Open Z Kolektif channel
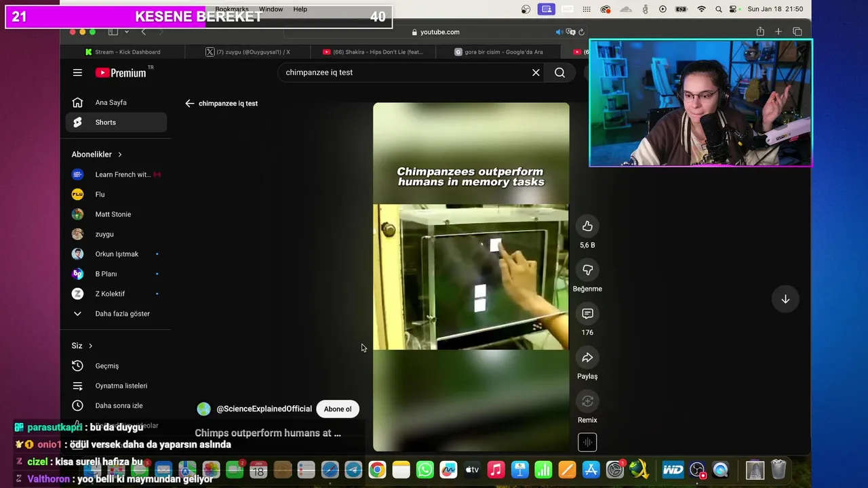868x488 pixels. pos(116,293)
